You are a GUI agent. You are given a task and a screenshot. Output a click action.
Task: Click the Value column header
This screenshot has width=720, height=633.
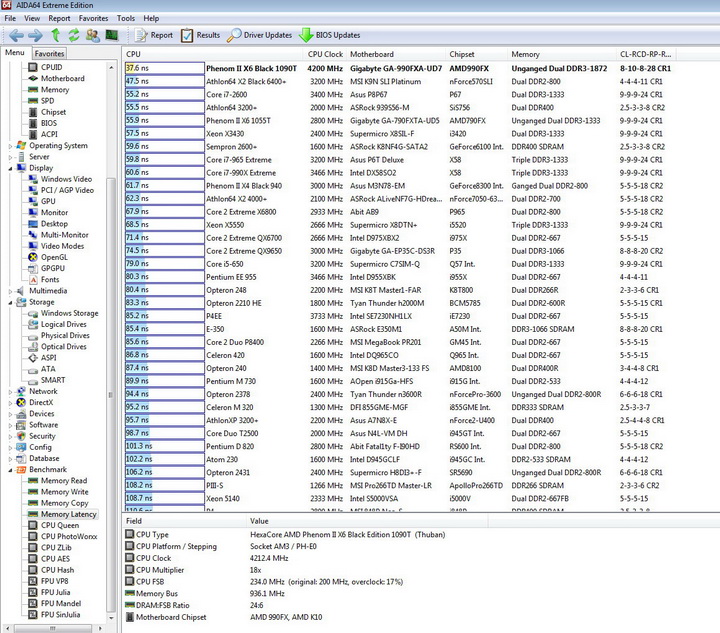[x=367, y=521]
